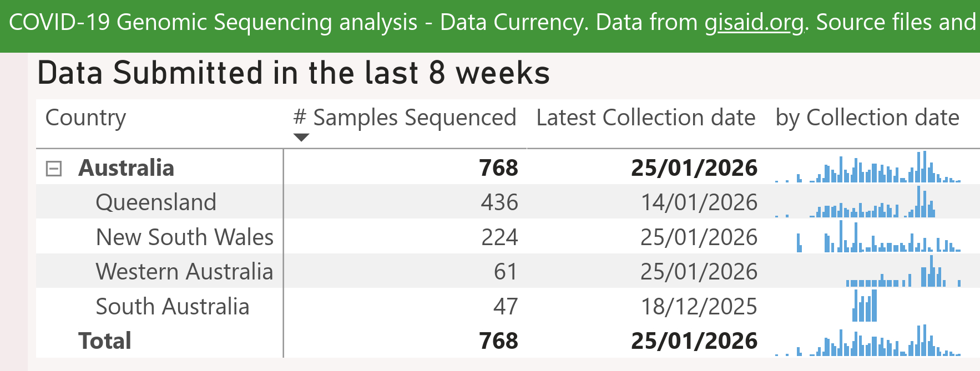Open the gisaid.org link
The height and width of the screenshot is (371, 980).
(x=754, y=23)
